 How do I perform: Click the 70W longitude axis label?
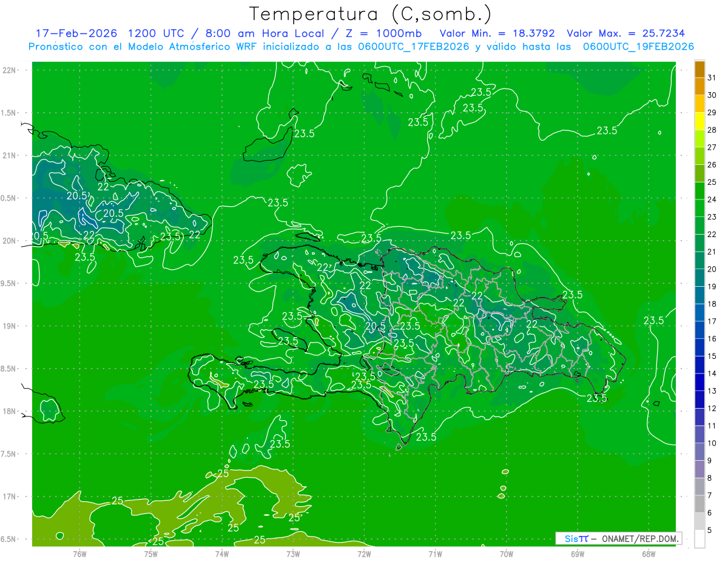tap(507, 554)
